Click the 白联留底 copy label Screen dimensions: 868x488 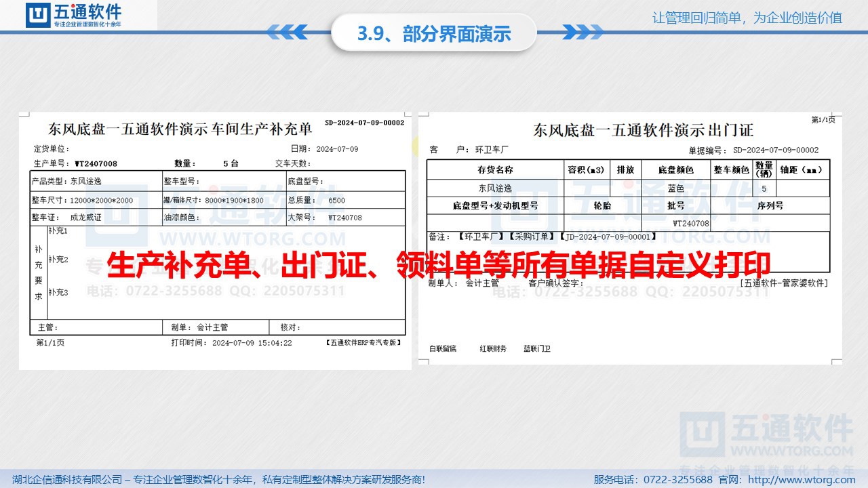tap(443, 349)
